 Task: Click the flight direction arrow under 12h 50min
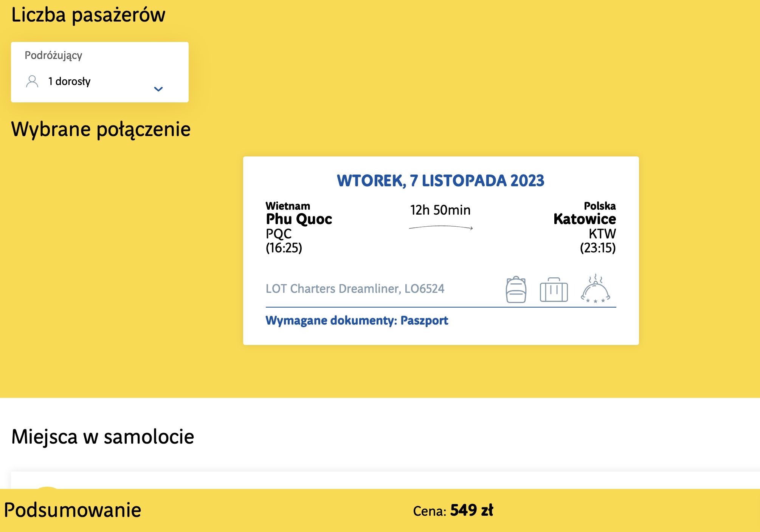(441, 227)
